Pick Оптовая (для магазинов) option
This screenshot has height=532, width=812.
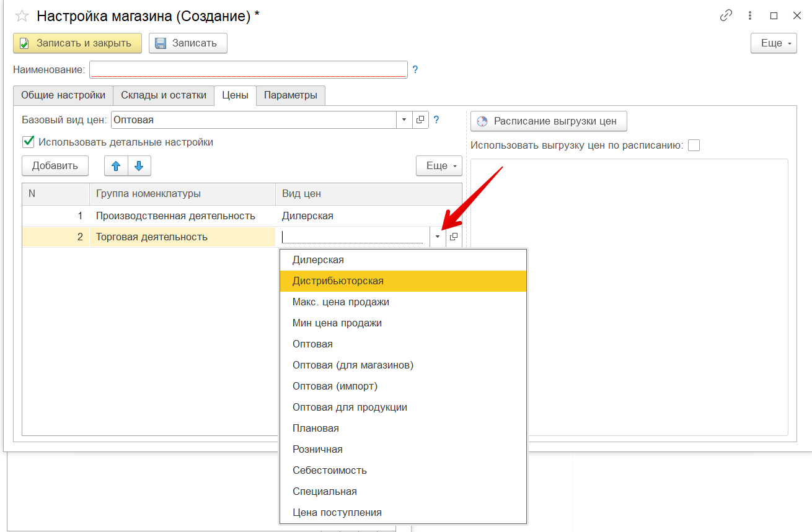(403, 365)
